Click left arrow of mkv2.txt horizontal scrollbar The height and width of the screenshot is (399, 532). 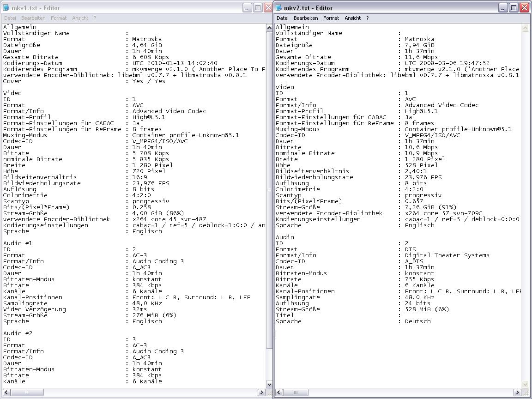pyautogui.click(x=279, y=393)
